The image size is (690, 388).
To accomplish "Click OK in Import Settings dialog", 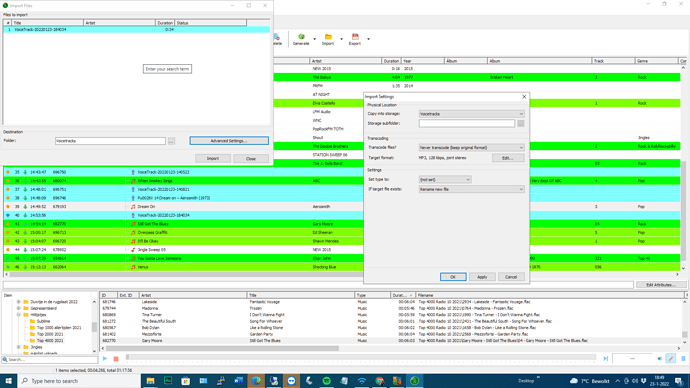I will click(x=453, y=277).
